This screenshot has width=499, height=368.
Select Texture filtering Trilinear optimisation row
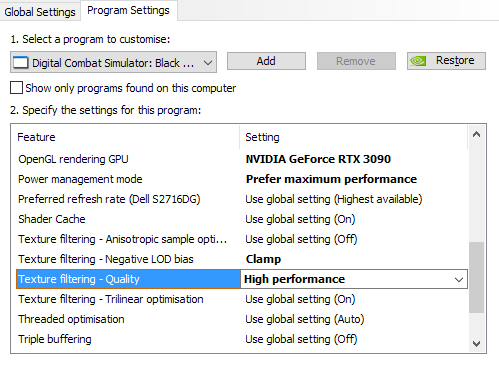point(242,299)
